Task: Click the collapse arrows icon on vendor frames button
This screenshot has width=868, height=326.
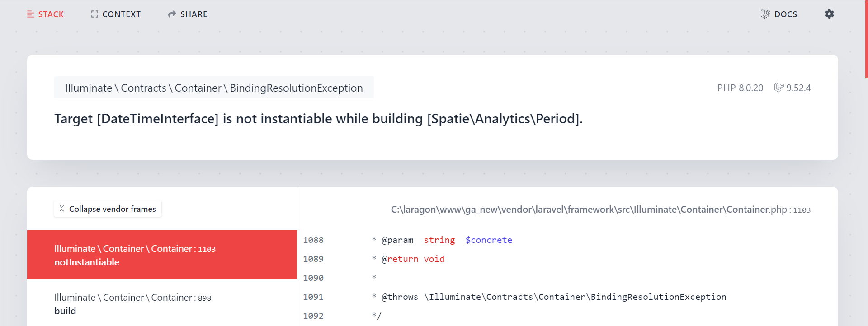Action: tap(62, 209)
